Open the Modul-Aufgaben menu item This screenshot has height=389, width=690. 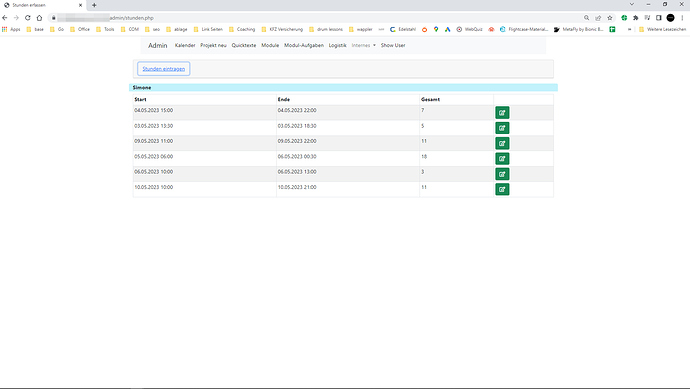pos(304,45)
